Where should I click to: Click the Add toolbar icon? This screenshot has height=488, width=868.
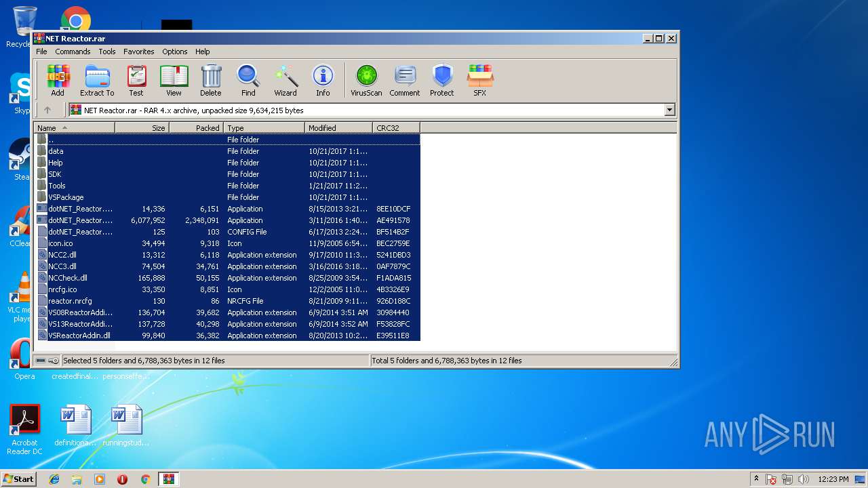[x=58, y=81]
